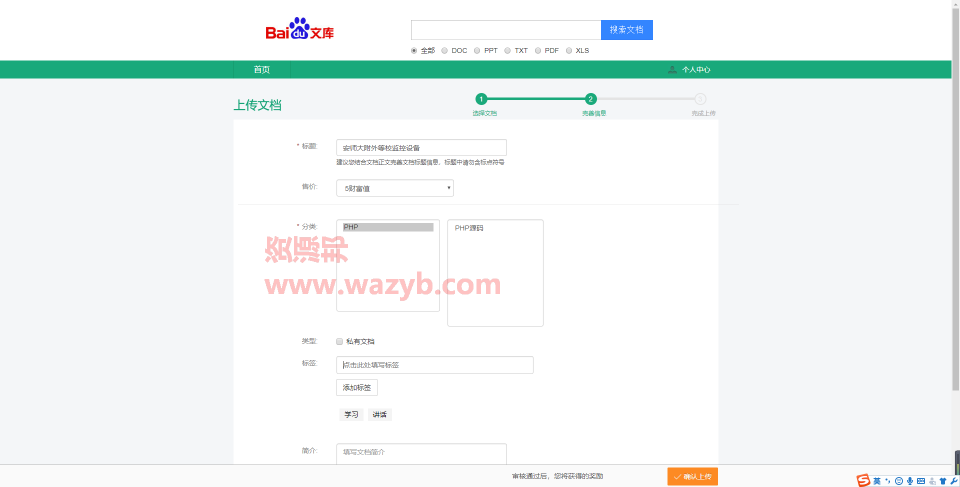Click step 2 circle in upload progress
The height and width of the screenshot is (487, 960).
point(591,99)
